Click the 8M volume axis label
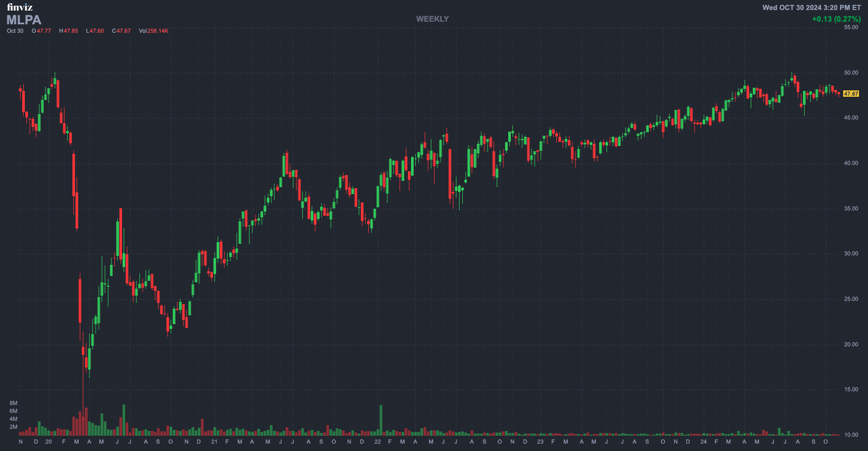This screenshot has width=868, height=451. coord(14,403)
